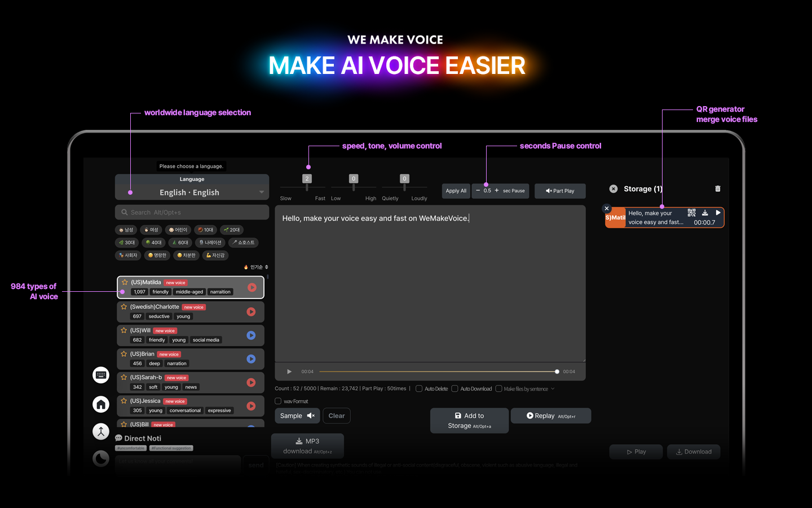The image size is (812, 508).
Task: Filter voices by 20대 tag
Action: point(232,230)
